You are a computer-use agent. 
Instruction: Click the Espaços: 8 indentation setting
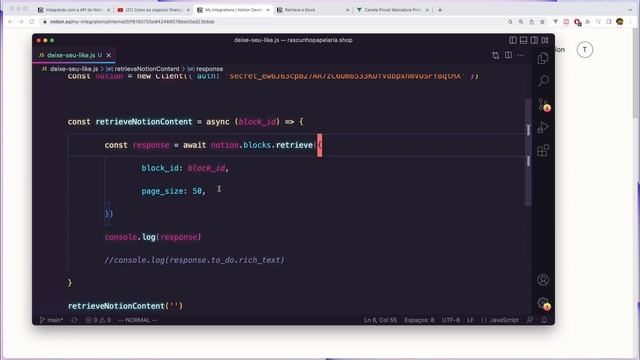click(x=419, y=320)
